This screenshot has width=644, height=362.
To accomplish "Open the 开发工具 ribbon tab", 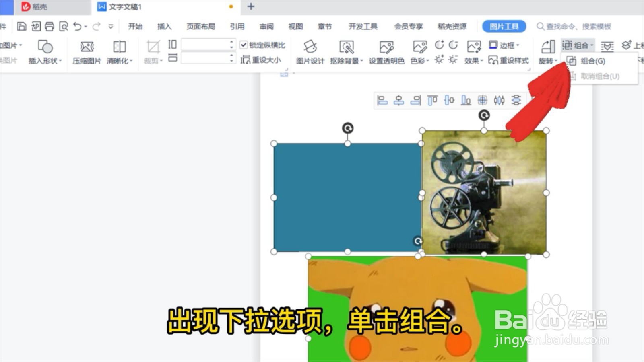I will [x=363, y=27].
